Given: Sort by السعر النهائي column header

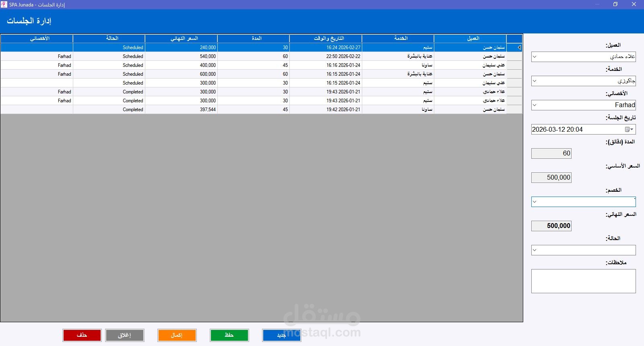Looking at the screenshot, I should pyautogui.click(x=181, y=39).
